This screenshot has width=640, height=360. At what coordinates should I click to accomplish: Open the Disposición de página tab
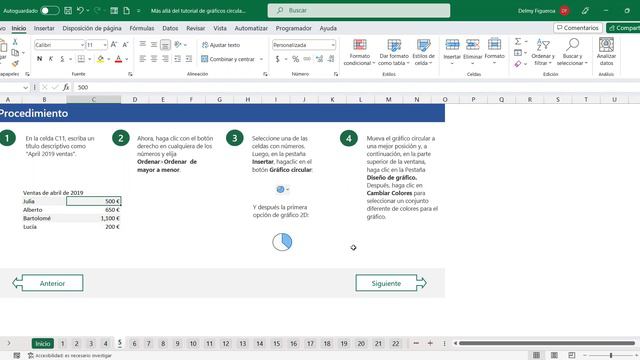click(92, 28)
